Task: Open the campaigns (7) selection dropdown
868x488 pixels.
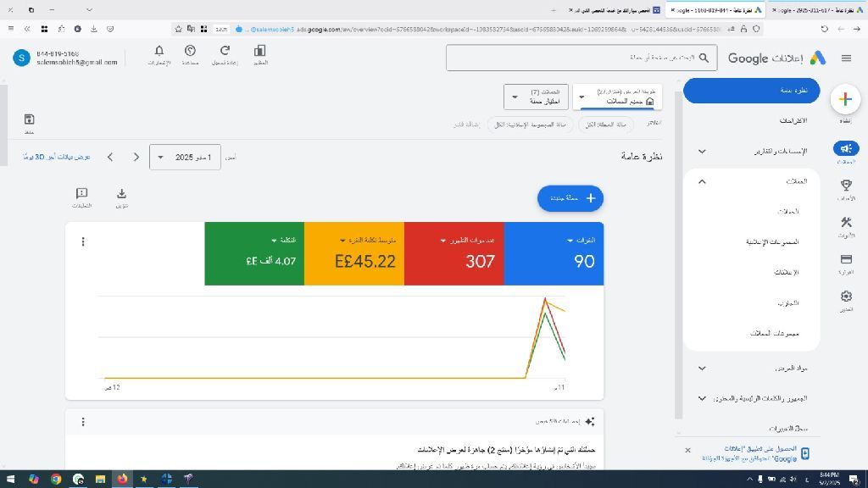Action: pos(536,97)
